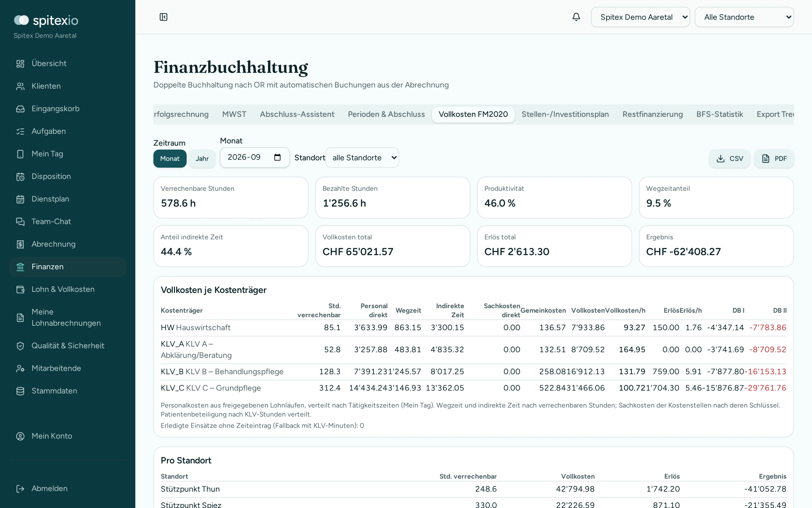Click the KLV_B DB II value -16'153.13
Image resolution: width=812 pixels, height=508 pixels.
tap(765, 372)
